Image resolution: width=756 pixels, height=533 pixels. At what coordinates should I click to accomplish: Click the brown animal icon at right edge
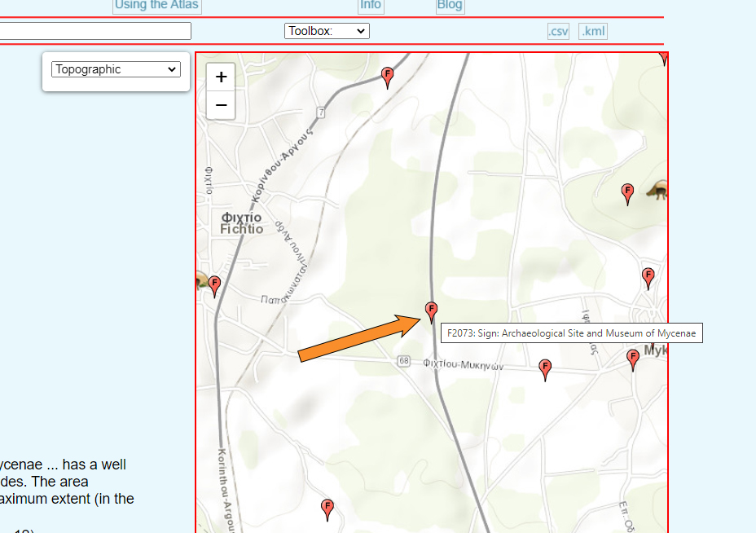point(657,191)
